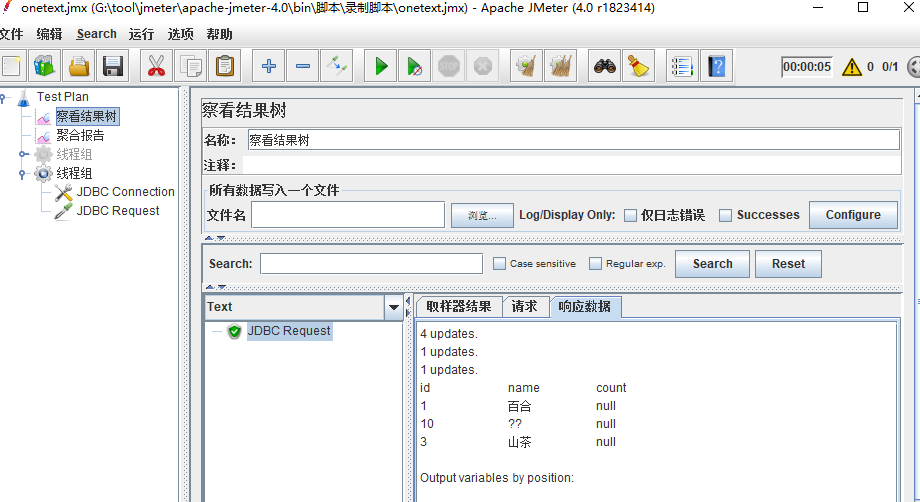Select the disabled grey 线程组 node
This screenshot has height=502, width=920.
pos(74,154)
